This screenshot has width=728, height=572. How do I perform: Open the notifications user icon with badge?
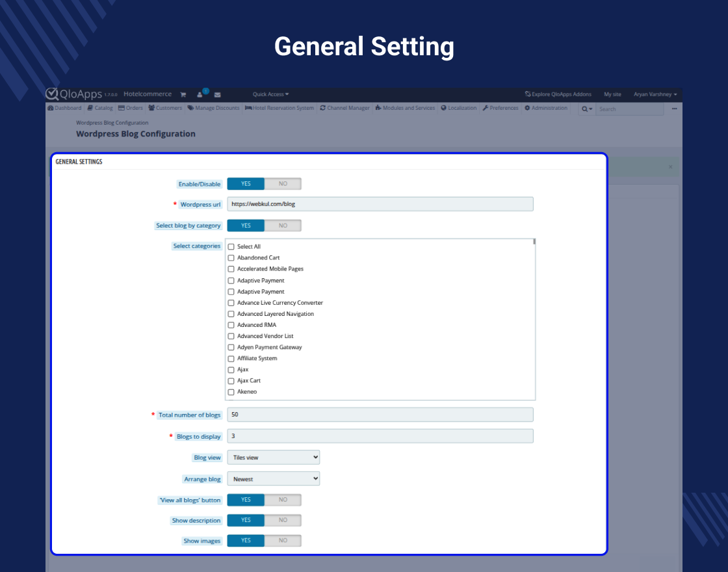pos(201,94)
